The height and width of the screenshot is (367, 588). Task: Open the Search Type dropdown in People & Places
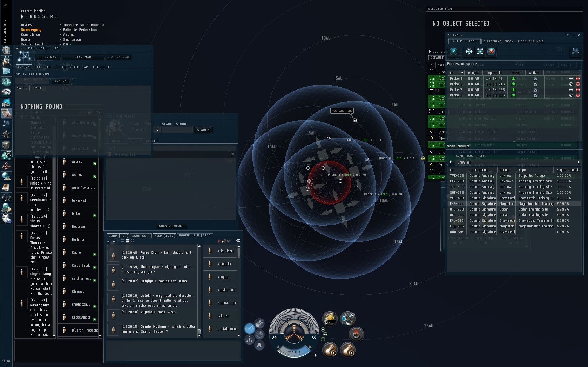pos(158,129)
